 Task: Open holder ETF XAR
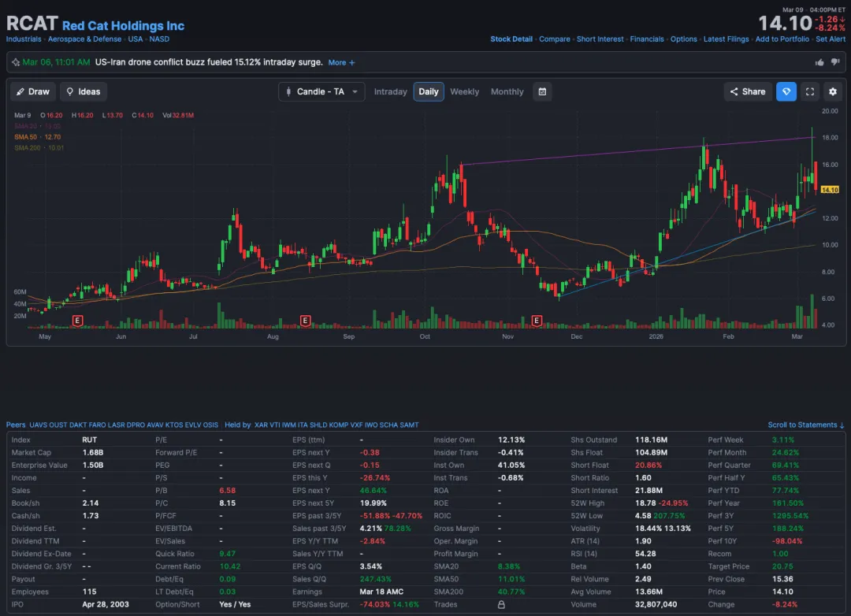click(261, 425)
